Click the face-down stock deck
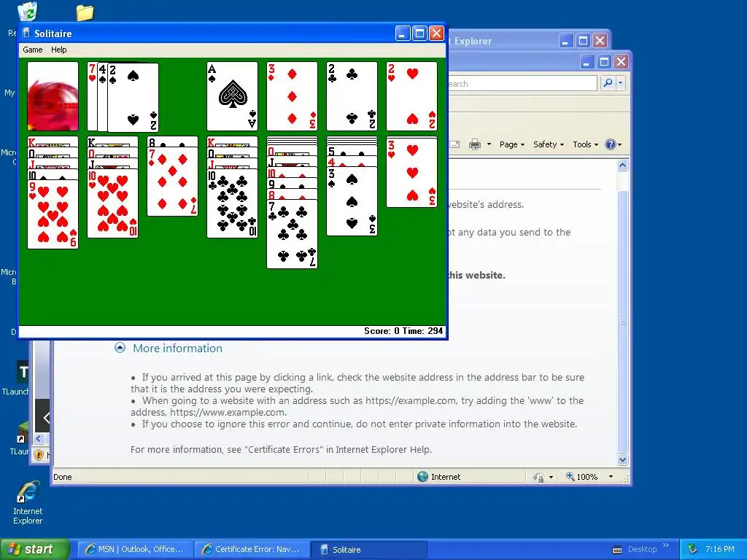747x560 pixels. [x=53, y=96]
